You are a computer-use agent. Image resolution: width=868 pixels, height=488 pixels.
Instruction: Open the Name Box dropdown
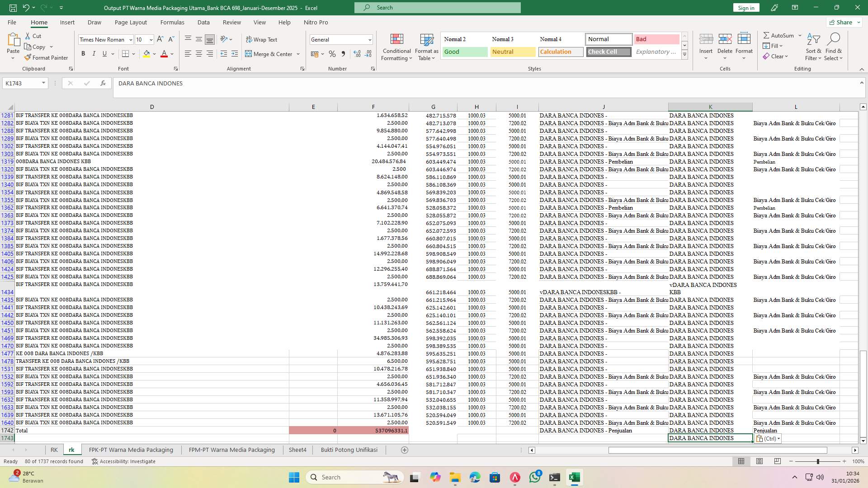43,83
